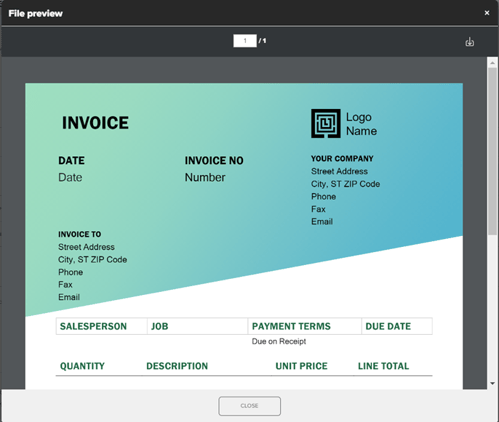Click the INVOICE NO label

(214, 161)
